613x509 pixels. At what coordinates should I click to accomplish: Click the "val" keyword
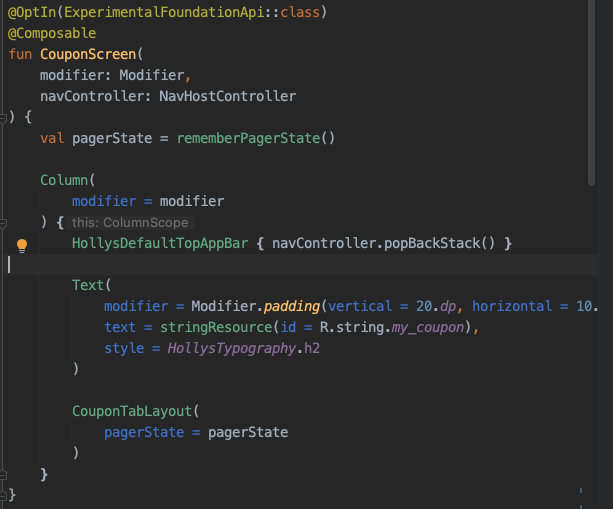pos(52,138)
